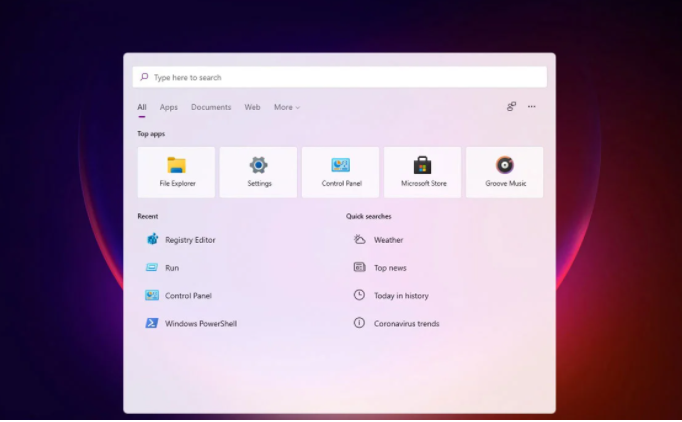
Task: Open the three-dot options menu
Action: 532,107
